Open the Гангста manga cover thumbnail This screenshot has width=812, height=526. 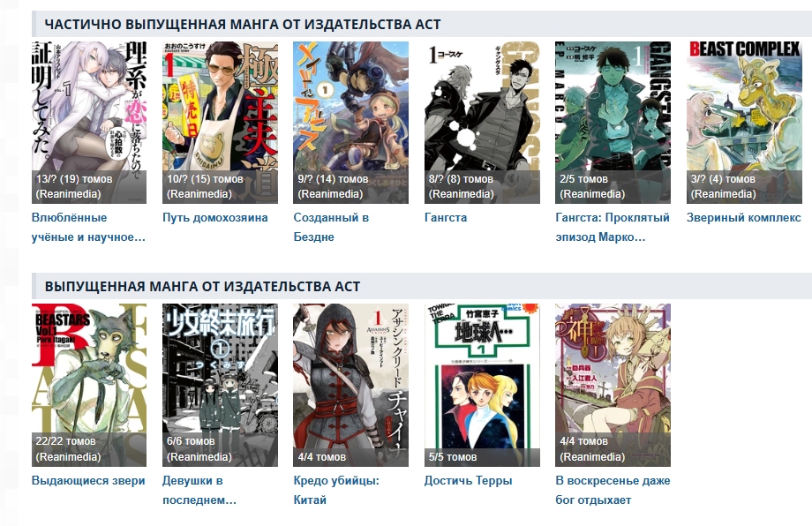(482, 123)
